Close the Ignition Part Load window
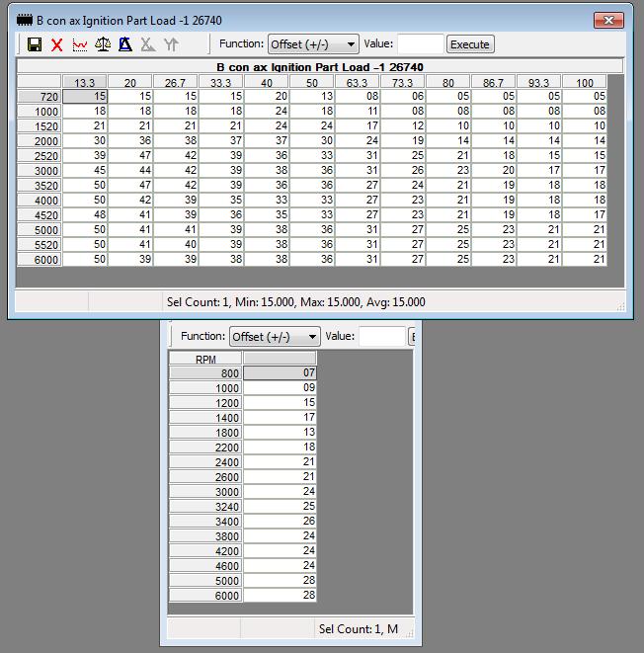This screenshot has width=644, height=653. click(607, 19)
